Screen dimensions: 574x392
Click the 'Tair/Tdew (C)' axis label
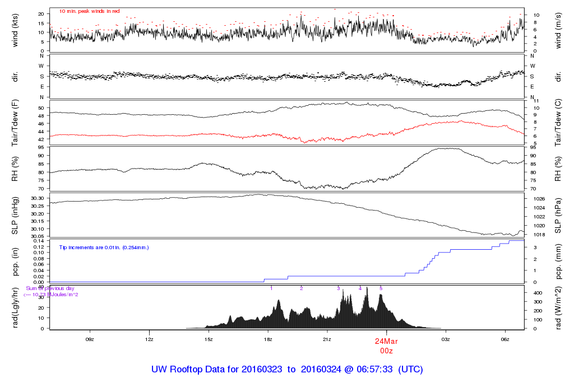558,123
